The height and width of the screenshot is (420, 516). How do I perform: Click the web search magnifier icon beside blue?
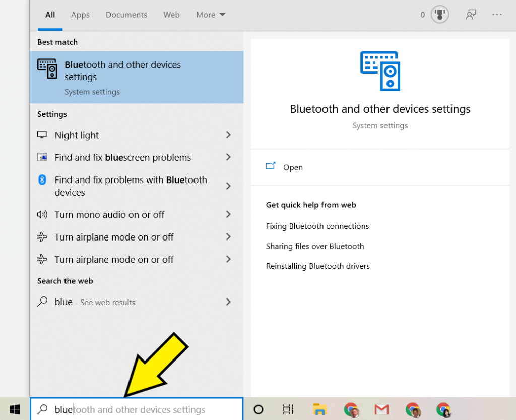point(42,302)
